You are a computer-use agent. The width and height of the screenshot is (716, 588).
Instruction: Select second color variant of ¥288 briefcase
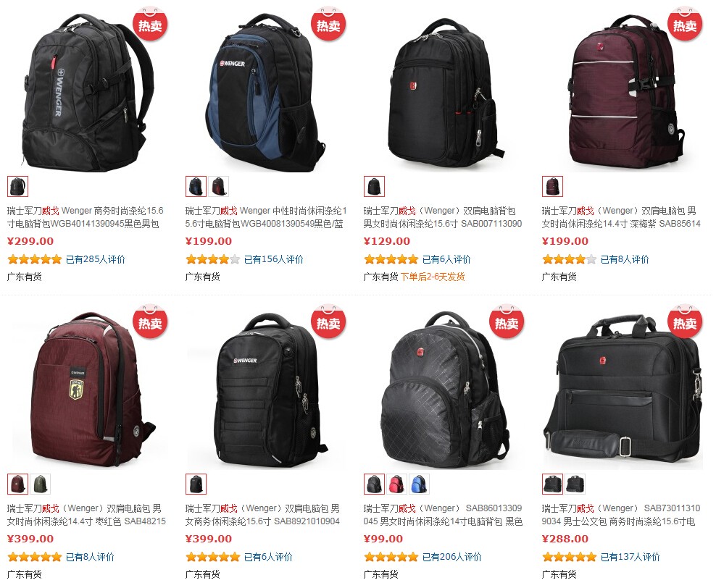pyautogui.click(x=575, y=484)
